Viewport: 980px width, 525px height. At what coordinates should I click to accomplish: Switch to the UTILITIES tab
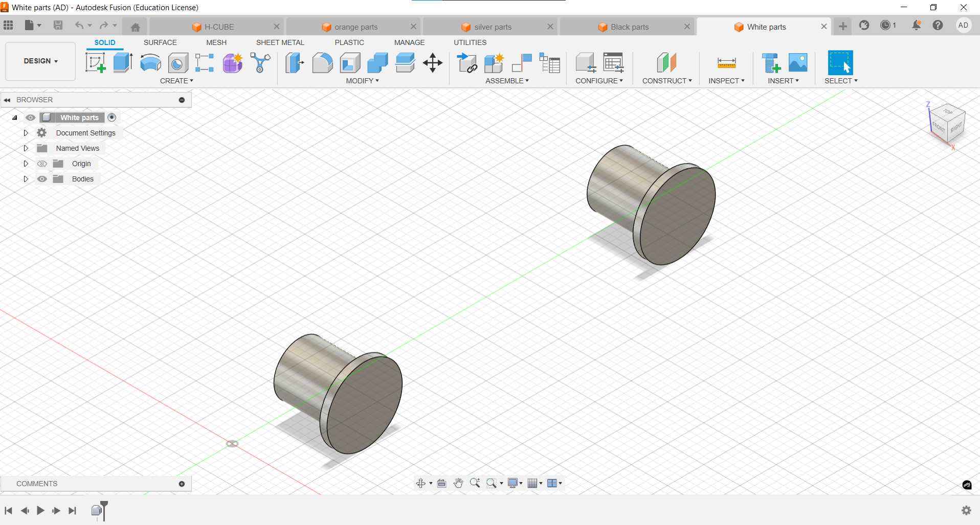pos(470,42)
